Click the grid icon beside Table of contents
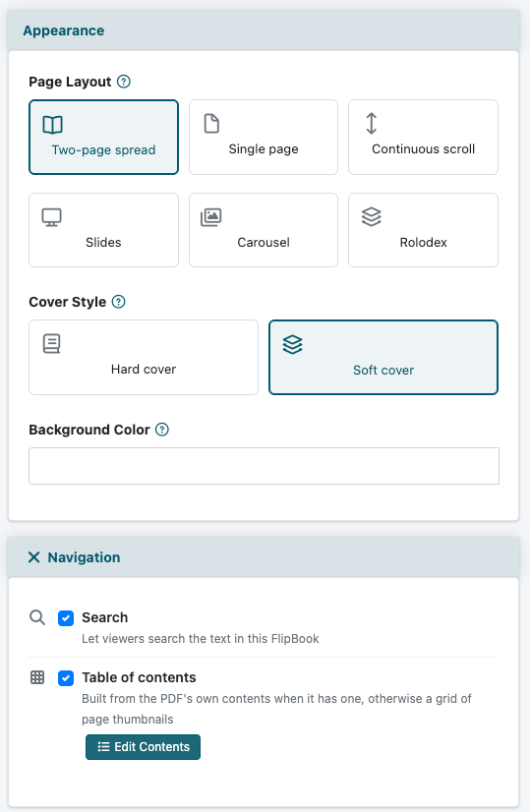530x812 pixels. pos(37,677)
